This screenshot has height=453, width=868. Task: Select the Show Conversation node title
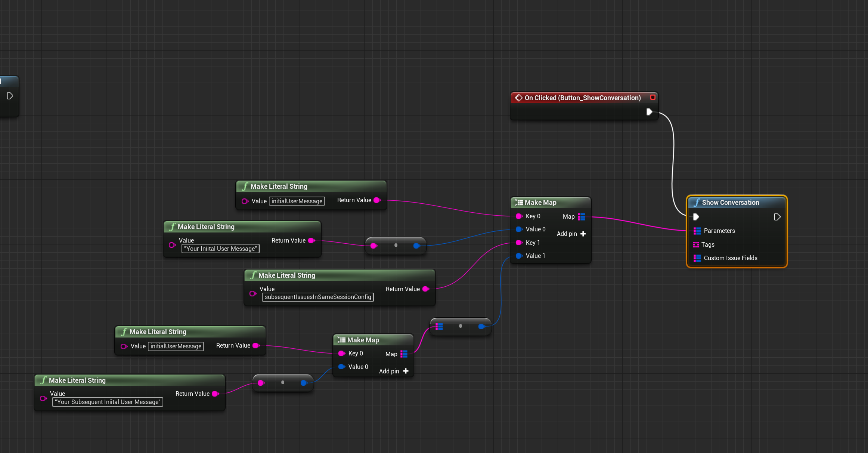click(730, 203)
